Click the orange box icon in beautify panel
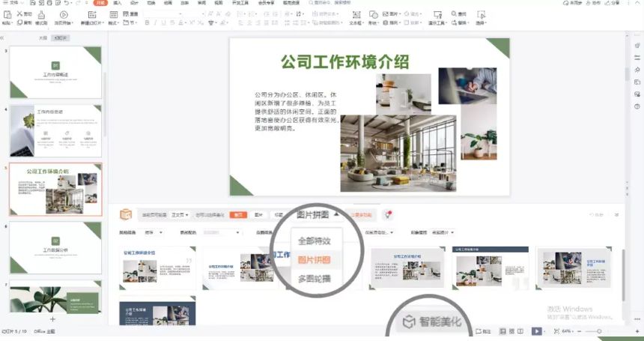The height and width of the screenshot is (341, 644). coord(126,214)
